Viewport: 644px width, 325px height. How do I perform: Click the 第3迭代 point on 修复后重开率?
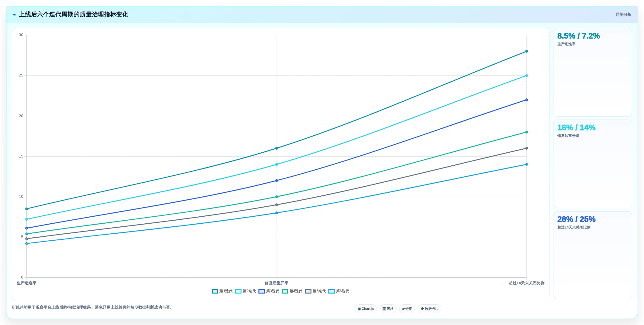pos(277,181)
